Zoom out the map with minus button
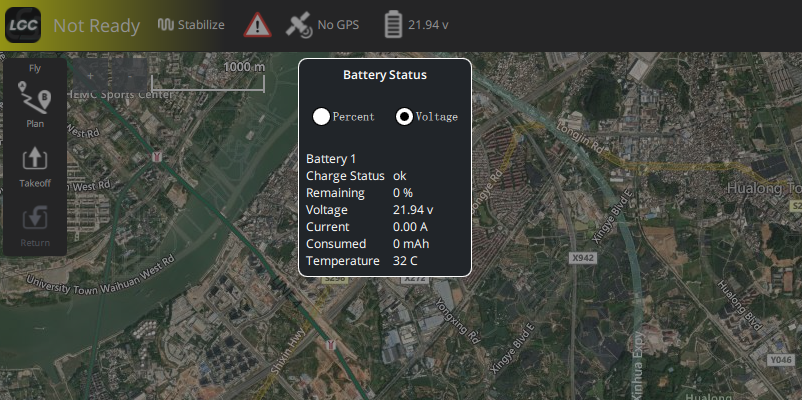Image resolution: width=802 pixels, height=400 pixels. [x=129, y=75]
